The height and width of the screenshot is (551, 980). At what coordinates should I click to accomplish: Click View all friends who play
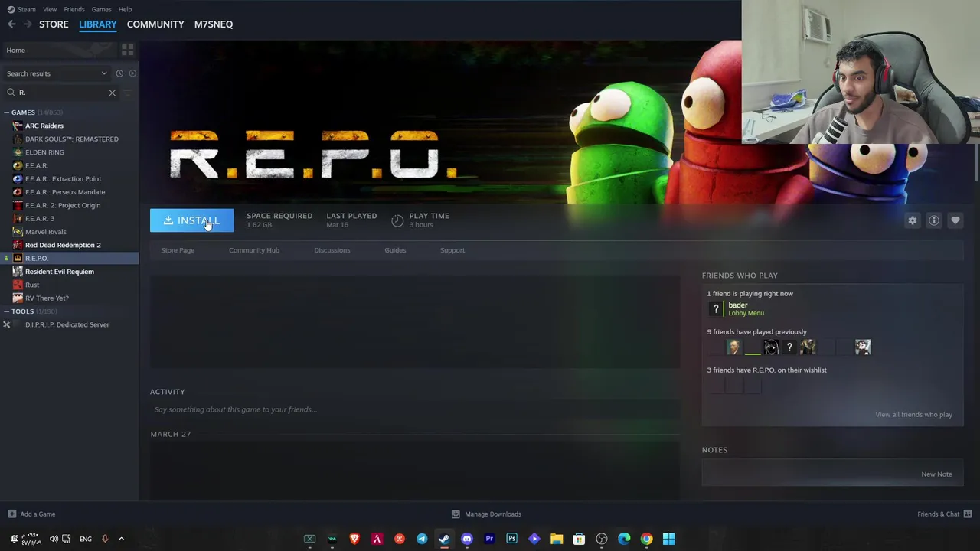pyautogui.click(x=914, y=415)
